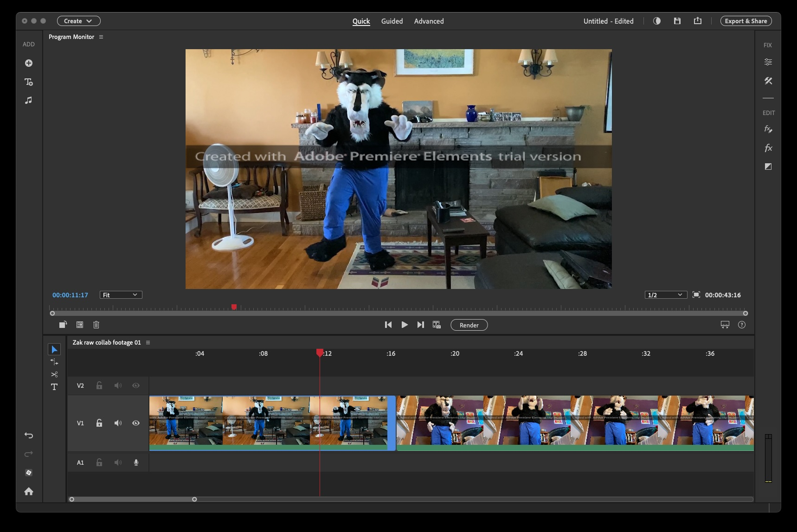Open the 1/2 playback resolution dropdown
The width and height of the screenshot is (797, 532).
(x=666, y=295)
